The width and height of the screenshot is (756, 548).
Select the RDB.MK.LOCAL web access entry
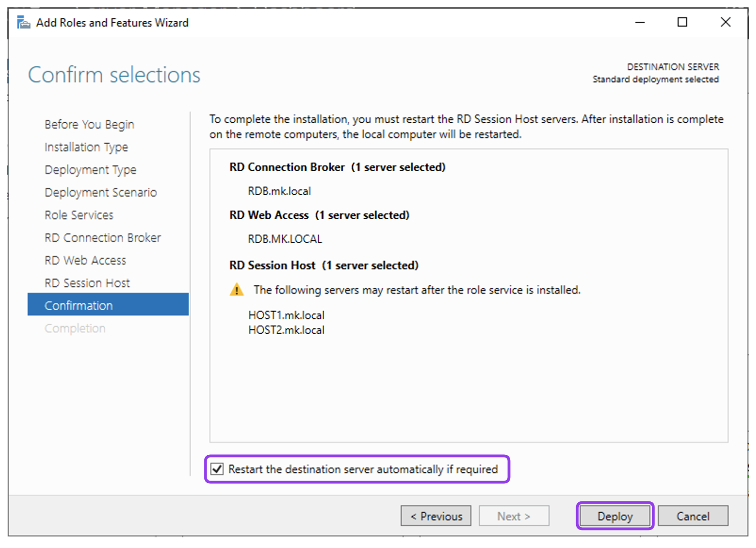coord(285,239)
